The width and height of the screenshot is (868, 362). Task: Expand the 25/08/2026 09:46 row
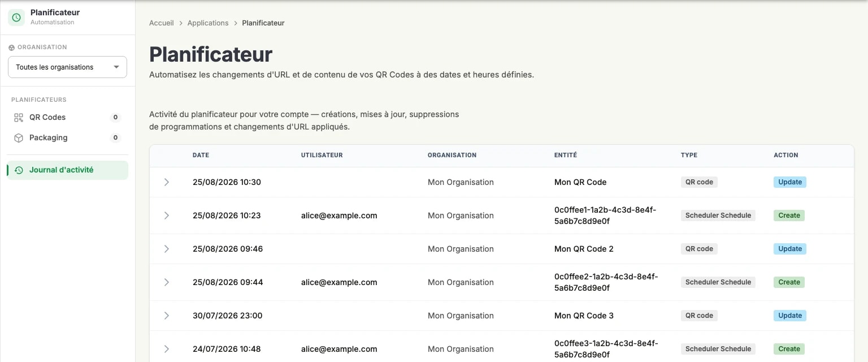coord(166,249)
